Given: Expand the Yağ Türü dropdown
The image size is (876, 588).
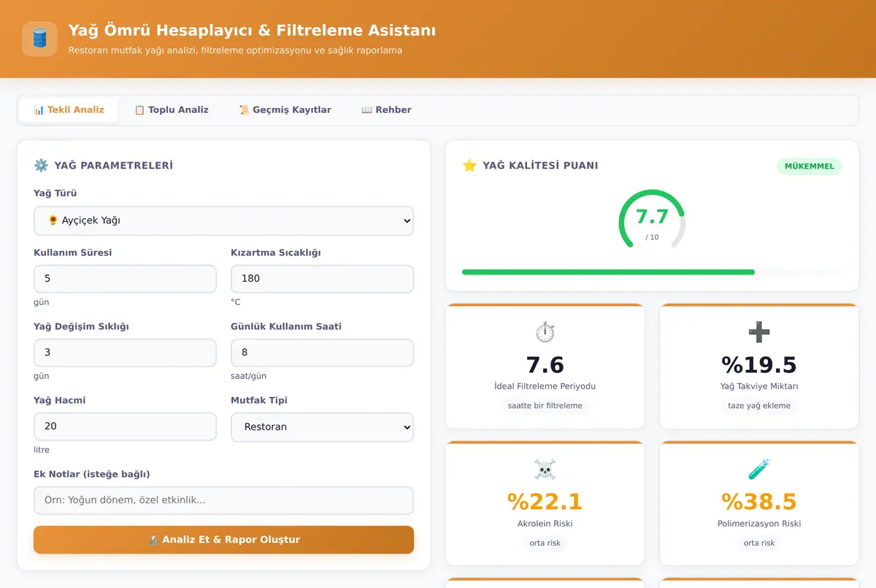Looking at the screenshot, I should coord(223,220).
